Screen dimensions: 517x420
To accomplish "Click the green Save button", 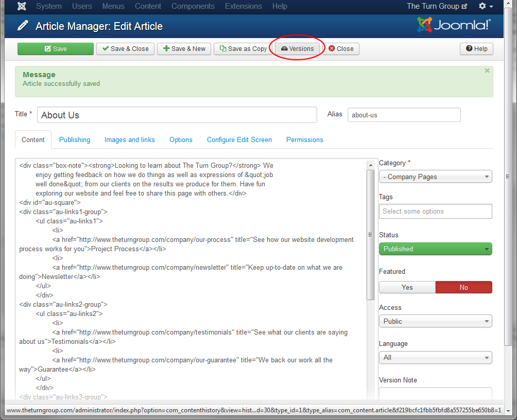I will tap(56, 49).
